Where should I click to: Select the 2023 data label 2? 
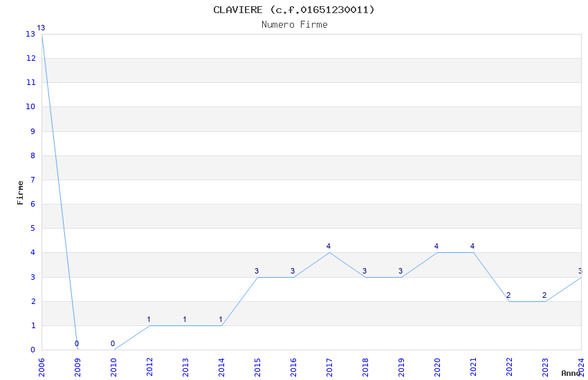pos(544,296)
